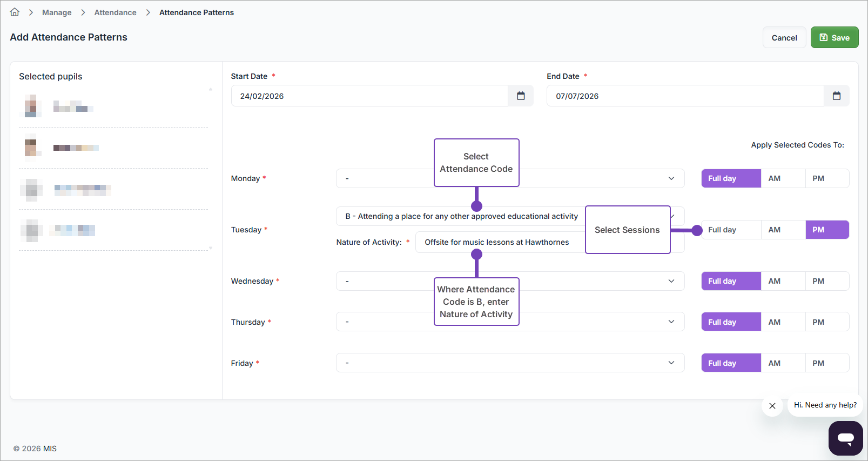
Task: Click the first selected pupil's avatar
Action: point(32,106)
